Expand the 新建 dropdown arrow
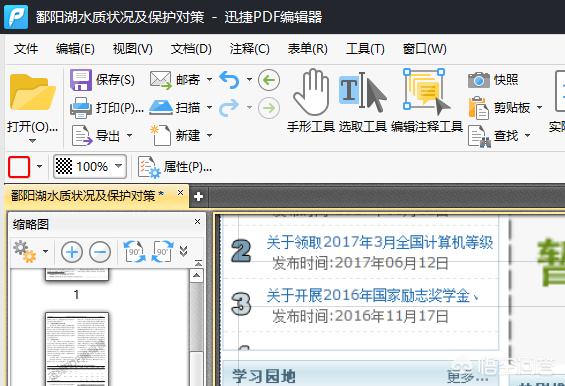 pos(209,136)
